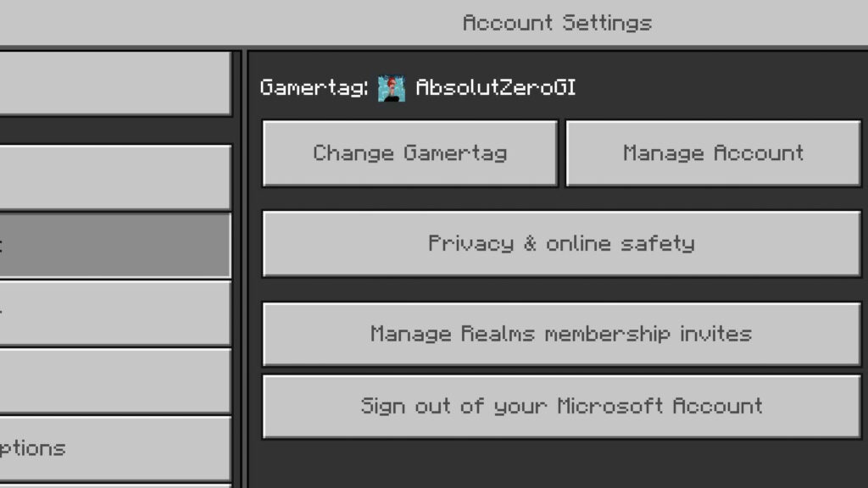
Task: Select the blank sidebar tab above the highlighted one
Action: click(x=115, y=178)
